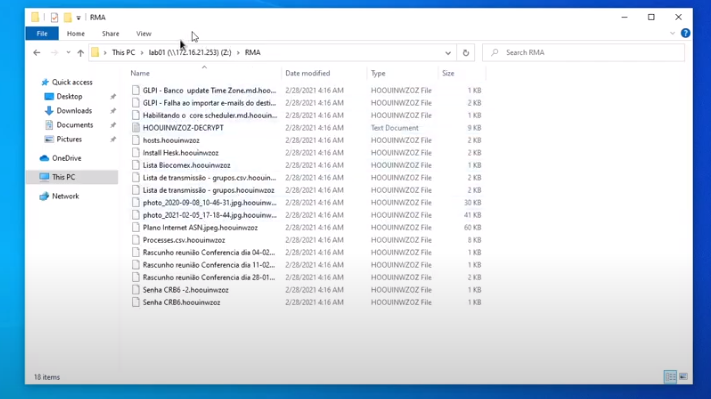Switch to Details view layout icon
Viewport: 711px width, 399px height.
coord(670,377)
